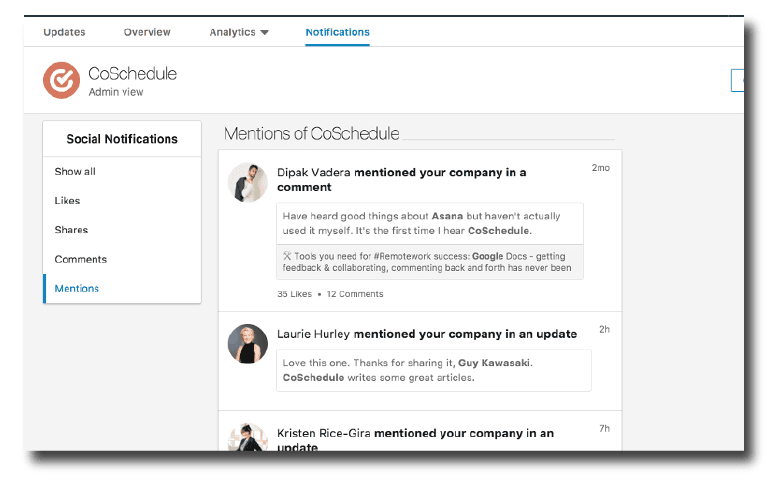Open the Remotework tools post preview
Image resolution: width=770 pixels, height=503 pixels.
(x=430, y=262)
